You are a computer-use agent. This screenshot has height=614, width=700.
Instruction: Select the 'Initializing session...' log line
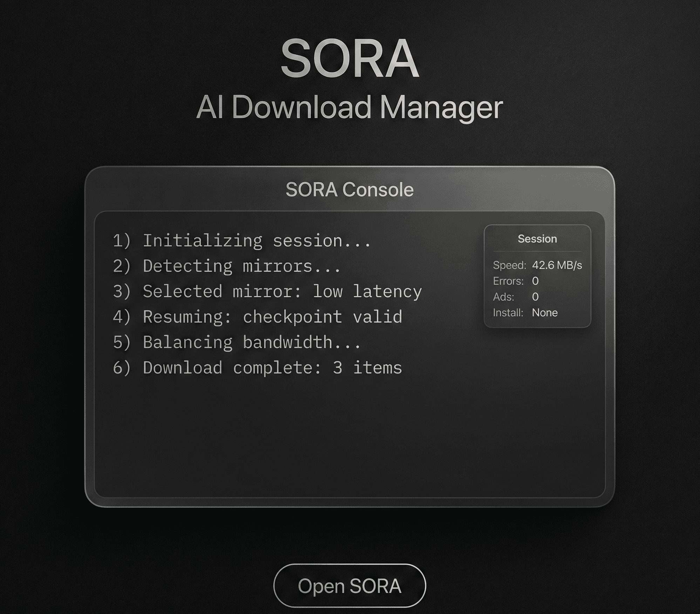coord(241,241)
